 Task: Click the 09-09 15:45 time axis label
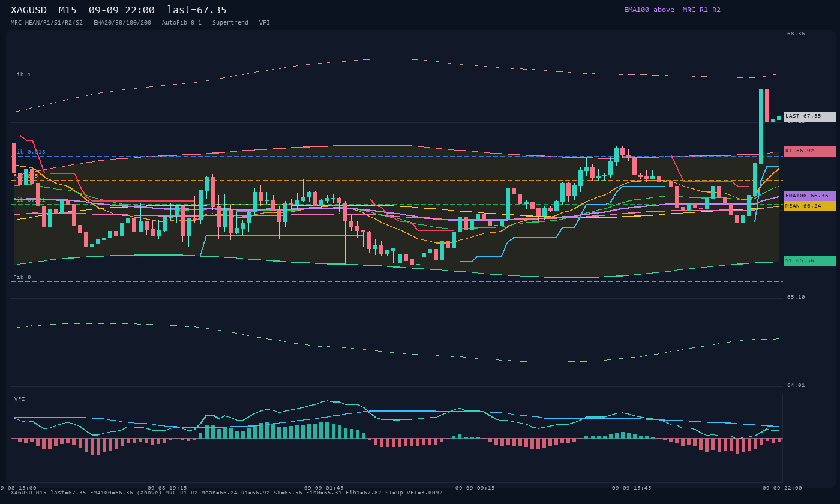pos(632,488)
